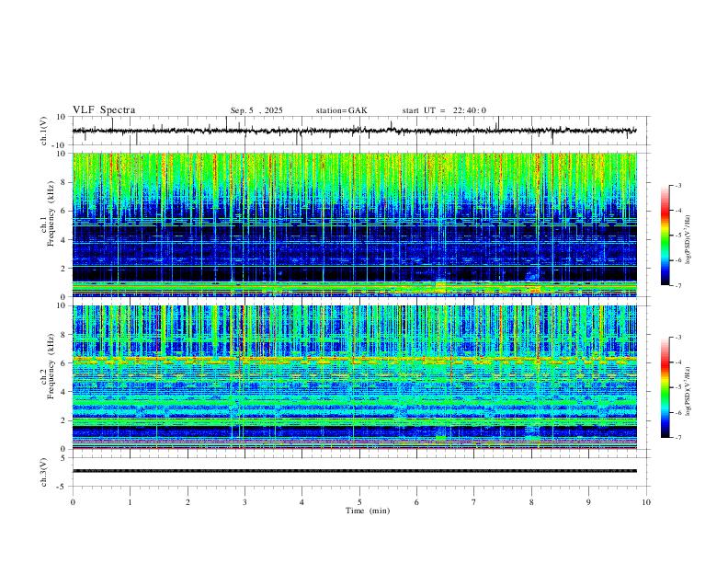This screenshot has height=563, width=728.
Task: Click the "-5" tick of ch.3(V) axis
Action: tap(63, 487)
